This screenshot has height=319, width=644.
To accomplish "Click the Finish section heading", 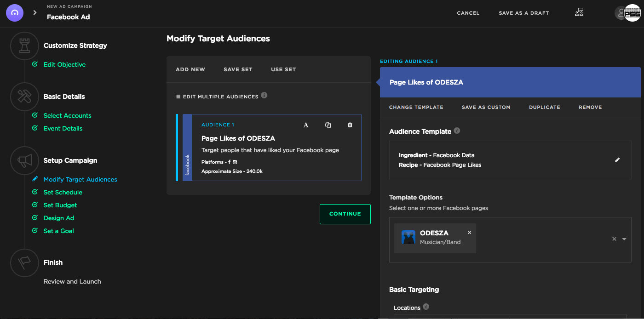I will point(53,262).
